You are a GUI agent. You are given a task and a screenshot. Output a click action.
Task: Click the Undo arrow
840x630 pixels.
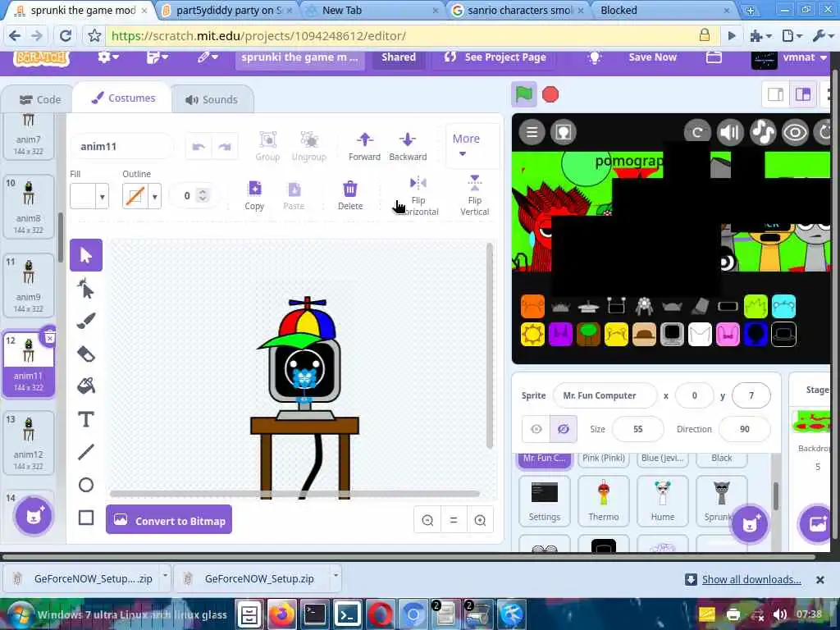(199, 146)
